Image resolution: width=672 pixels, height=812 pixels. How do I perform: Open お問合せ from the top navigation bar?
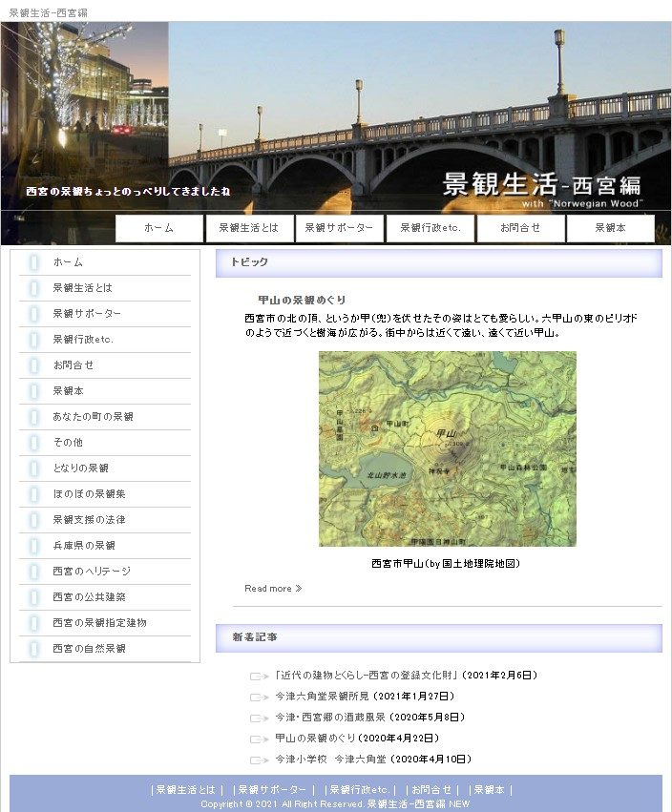click(x=521, y=228)
